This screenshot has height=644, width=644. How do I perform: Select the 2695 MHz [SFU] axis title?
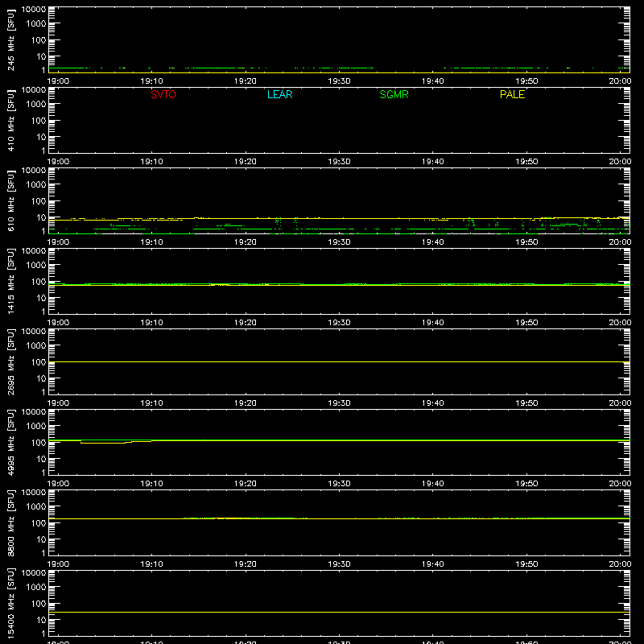tap(11, 361)
